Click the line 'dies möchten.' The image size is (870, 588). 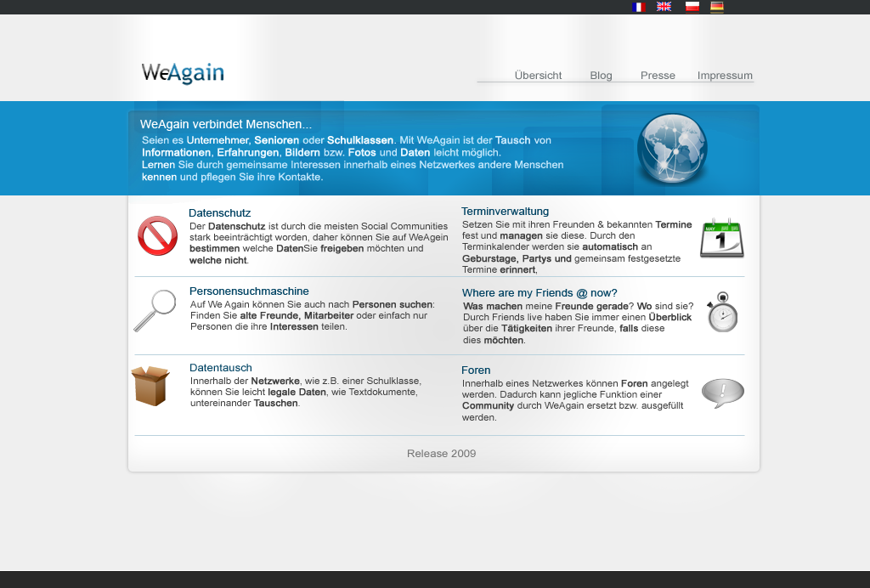pyautogui.click(x=494, y=340)
